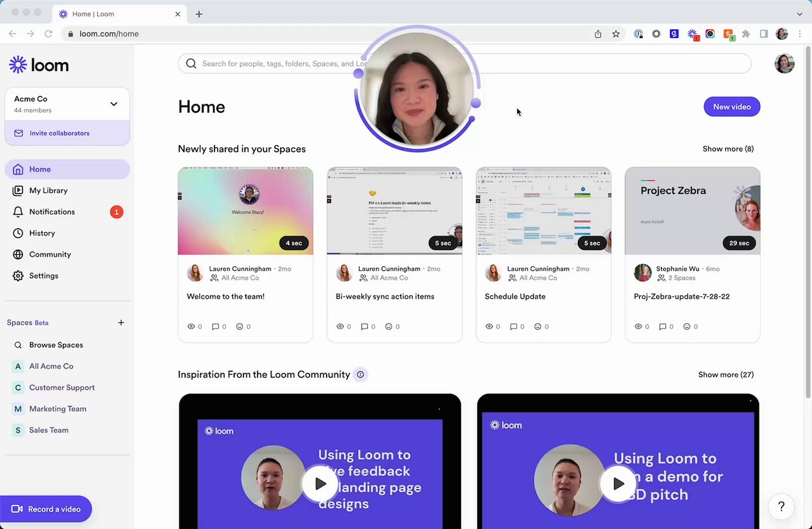Click the browser back arrow
This screenshot has height=529, width=812.
tap(12, 34)
